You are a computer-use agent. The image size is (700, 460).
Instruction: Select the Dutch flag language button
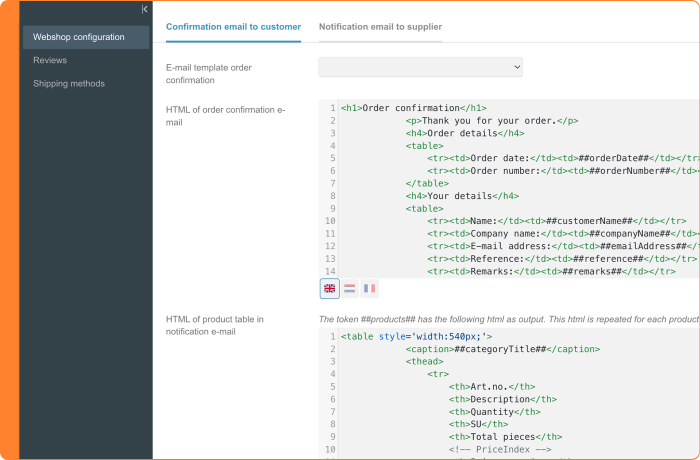point(350,289)
